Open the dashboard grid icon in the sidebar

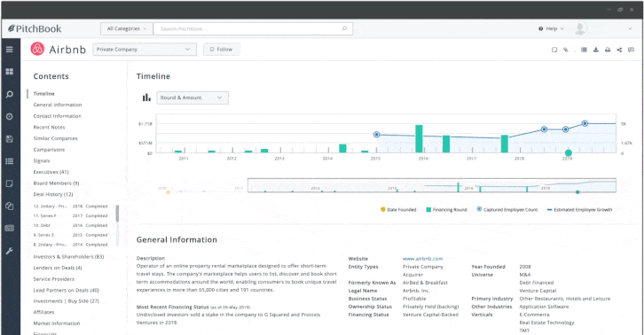click(x=9, y=72)
